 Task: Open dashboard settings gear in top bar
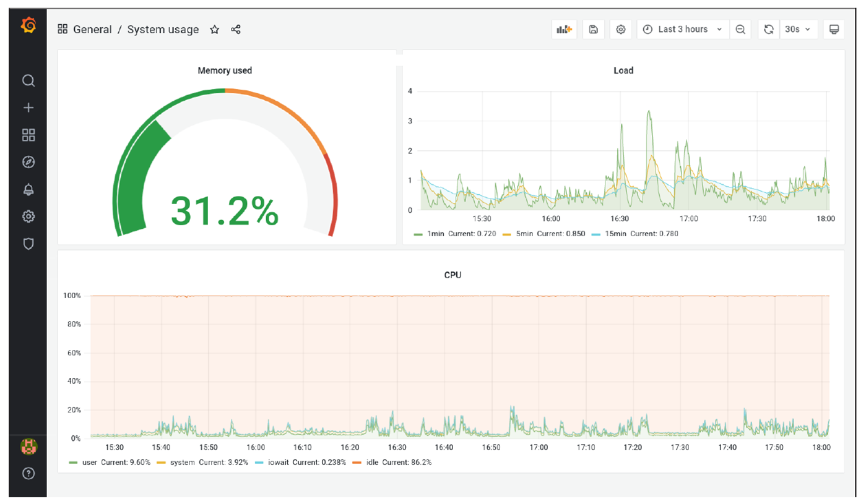pos(621,29)
